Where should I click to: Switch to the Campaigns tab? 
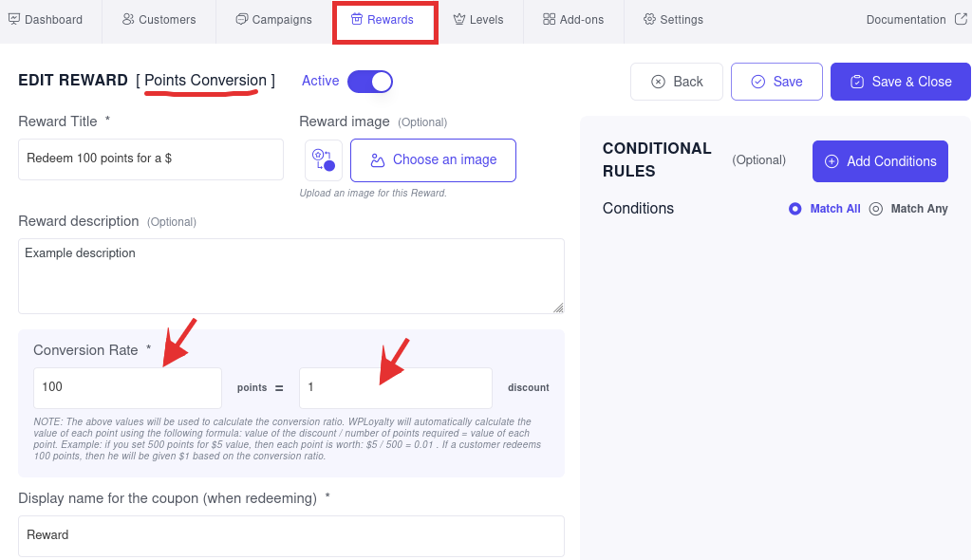(274, 20)
